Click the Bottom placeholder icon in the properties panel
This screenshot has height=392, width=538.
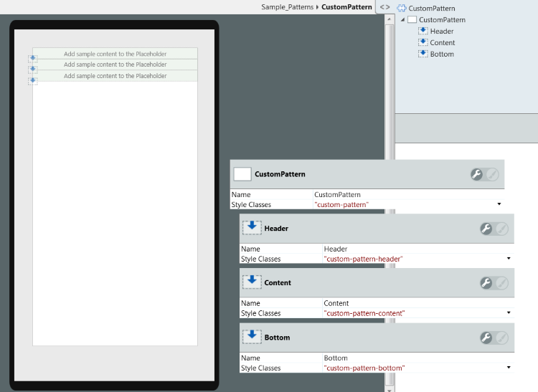click(x=252, y=337)
